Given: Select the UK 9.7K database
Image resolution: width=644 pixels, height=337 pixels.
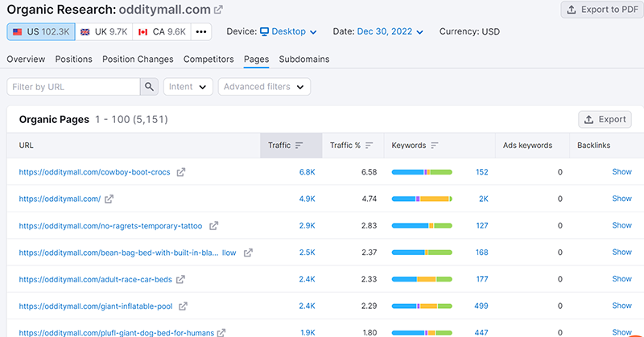Looking at the screenshot, I should (104, 31).
